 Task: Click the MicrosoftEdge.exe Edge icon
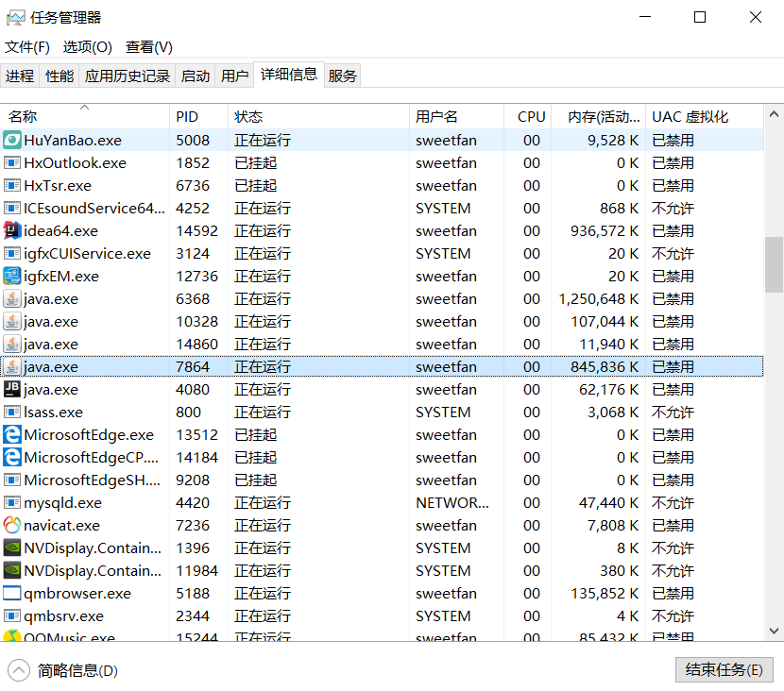point(12,434)
